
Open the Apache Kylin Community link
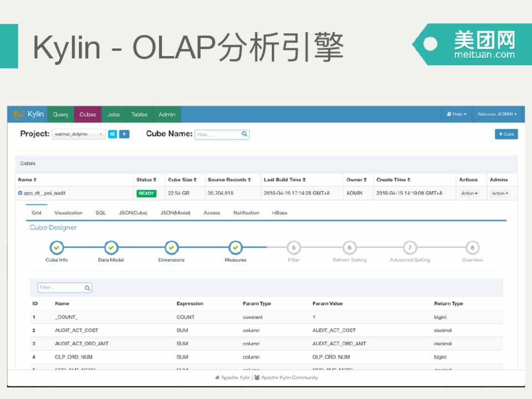[x=290, y=377]
